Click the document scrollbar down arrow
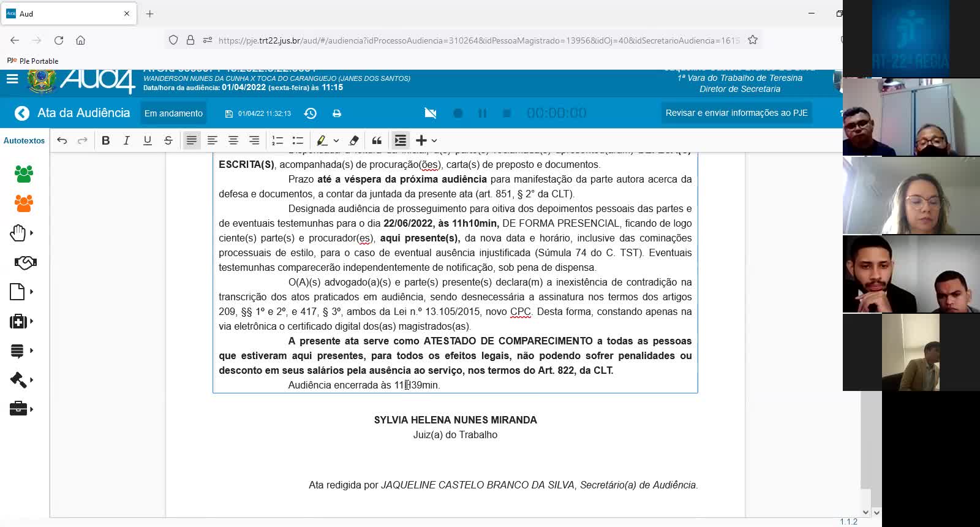Image resolution: width=980 pixels, height=527 pixels. coord(866,512)
